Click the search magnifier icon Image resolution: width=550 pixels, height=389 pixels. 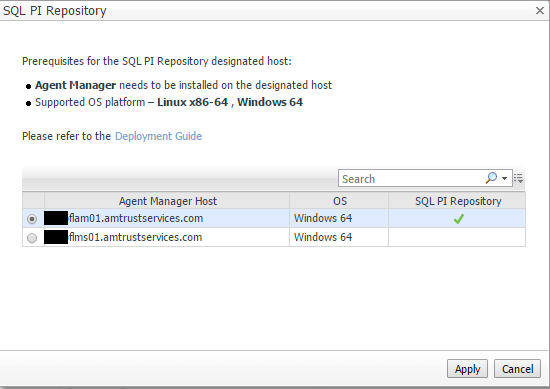[491, 178]
